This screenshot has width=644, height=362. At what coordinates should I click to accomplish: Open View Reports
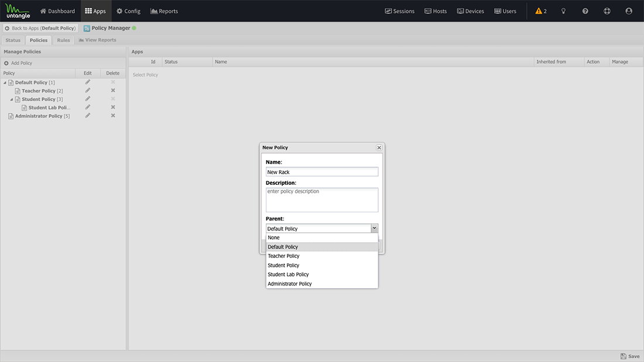pos(97,40)
